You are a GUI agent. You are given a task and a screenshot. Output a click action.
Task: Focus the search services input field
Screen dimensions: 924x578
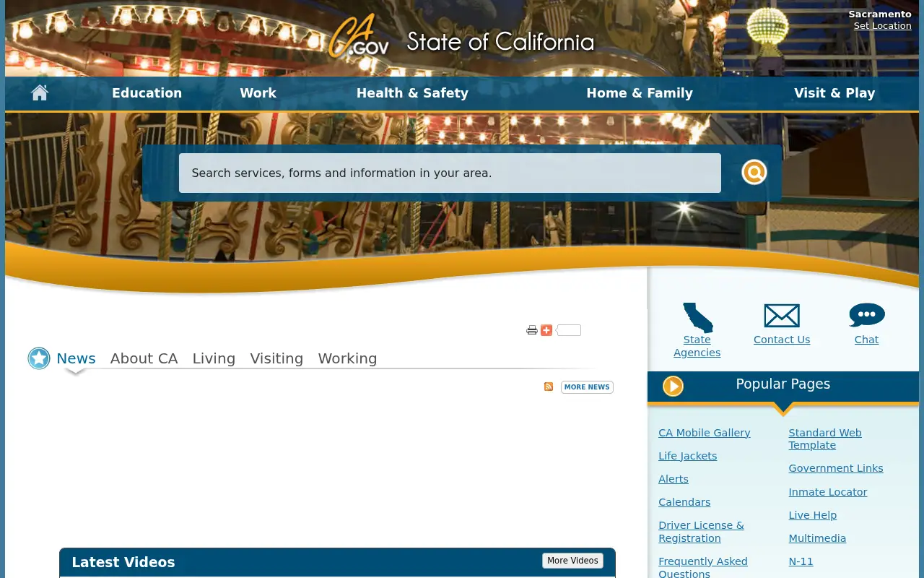(450, 173)
